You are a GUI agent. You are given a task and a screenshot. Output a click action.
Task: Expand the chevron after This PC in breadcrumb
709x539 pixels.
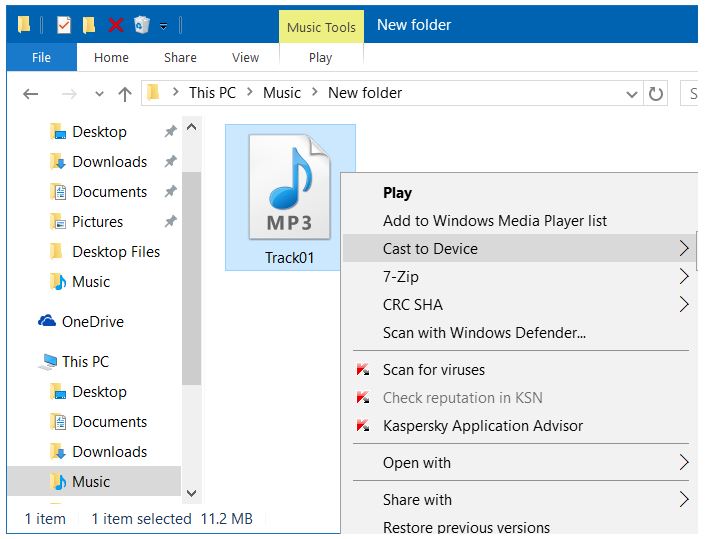[x=250, y=92]
